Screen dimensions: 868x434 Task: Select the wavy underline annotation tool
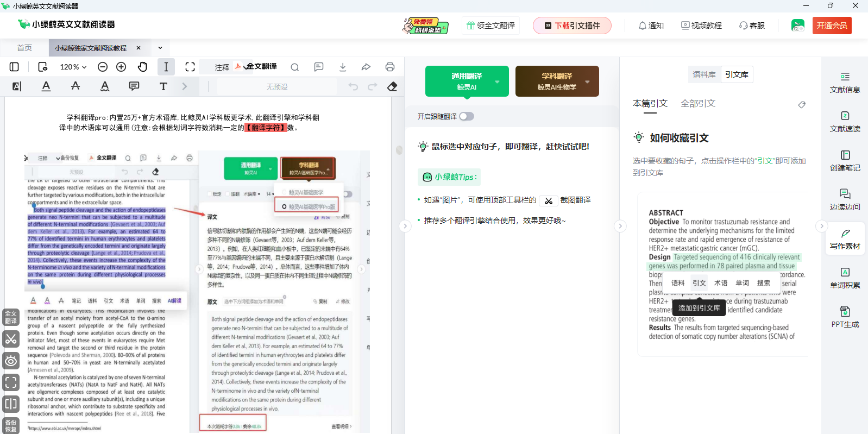pos(105,86)
